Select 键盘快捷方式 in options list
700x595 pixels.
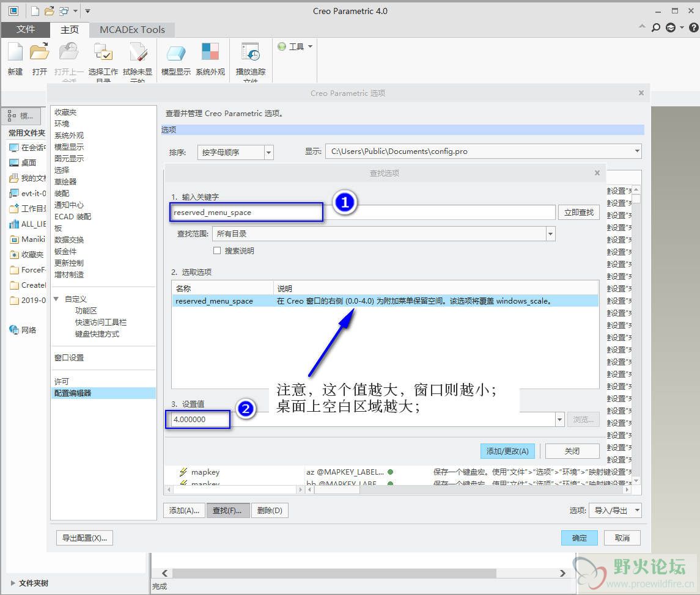point(97,334)
